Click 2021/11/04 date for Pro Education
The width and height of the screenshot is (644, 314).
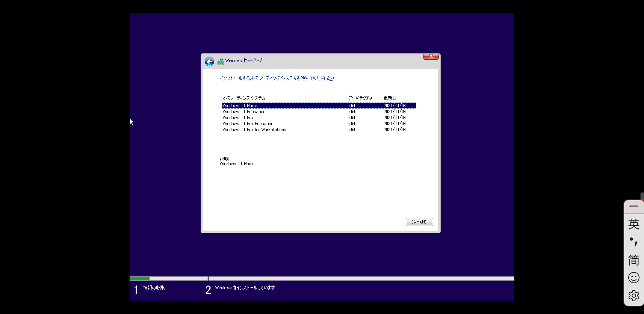pyautogui.click(x=395, y=124)
